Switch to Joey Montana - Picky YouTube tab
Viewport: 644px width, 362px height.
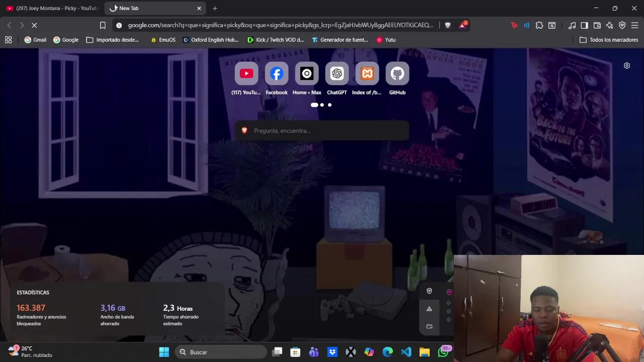click(52, 8)
